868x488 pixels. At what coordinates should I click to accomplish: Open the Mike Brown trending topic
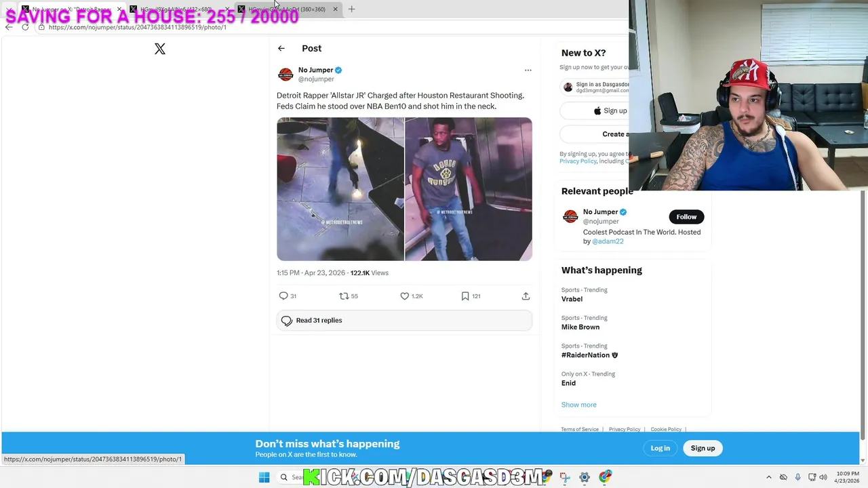(x=580, y=327)
